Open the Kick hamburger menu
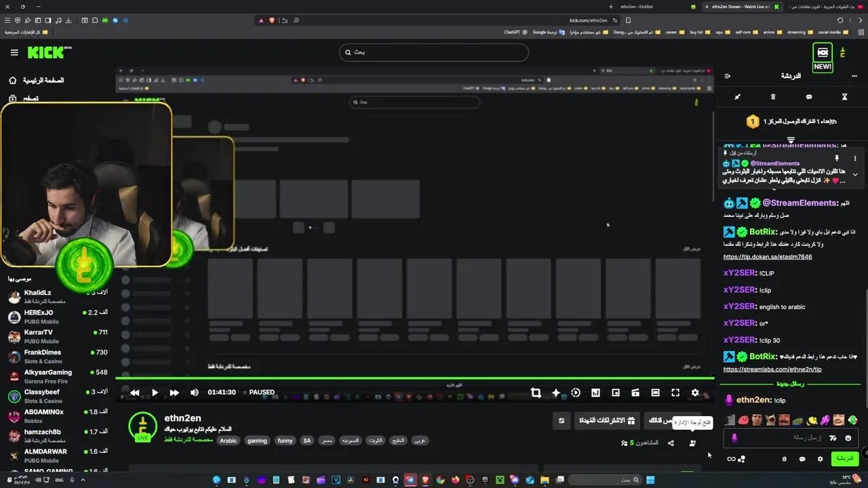 pos(14,52)
